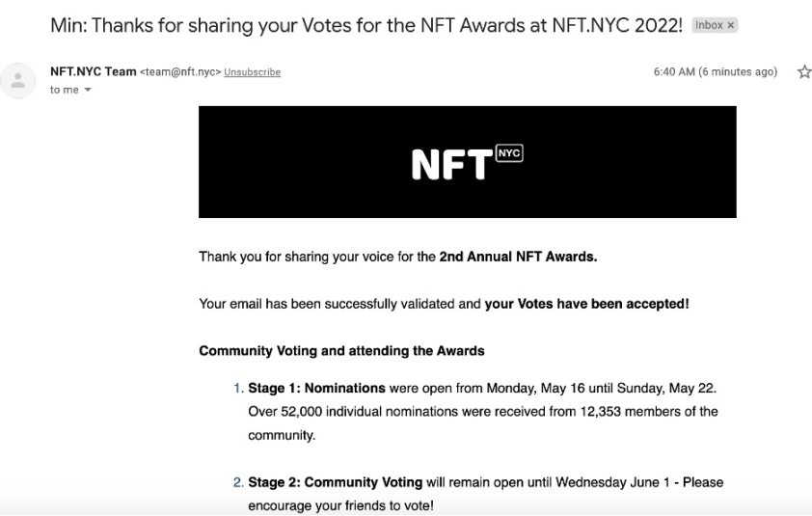Star this NFT.NYC email

[803, 72]
